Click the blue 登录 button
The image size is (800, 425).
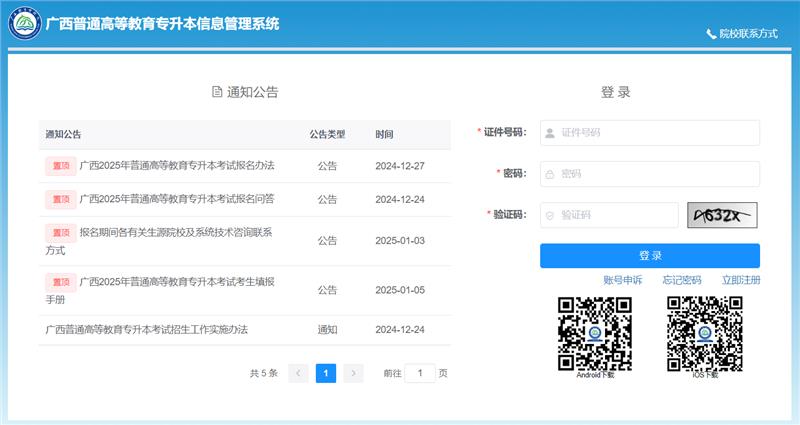click(649, 256)
